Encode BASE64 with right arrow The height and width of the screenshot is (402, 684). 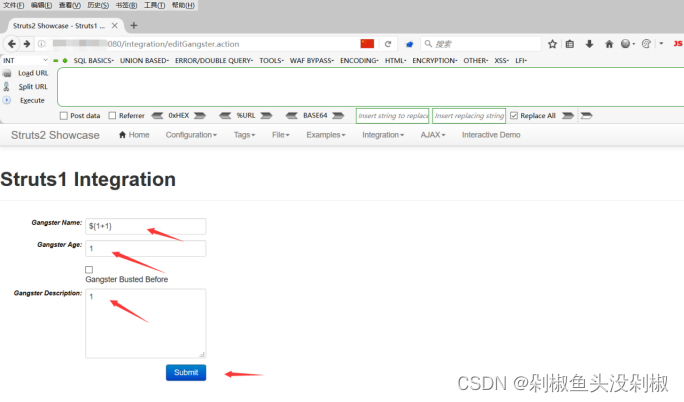point(338,116)
